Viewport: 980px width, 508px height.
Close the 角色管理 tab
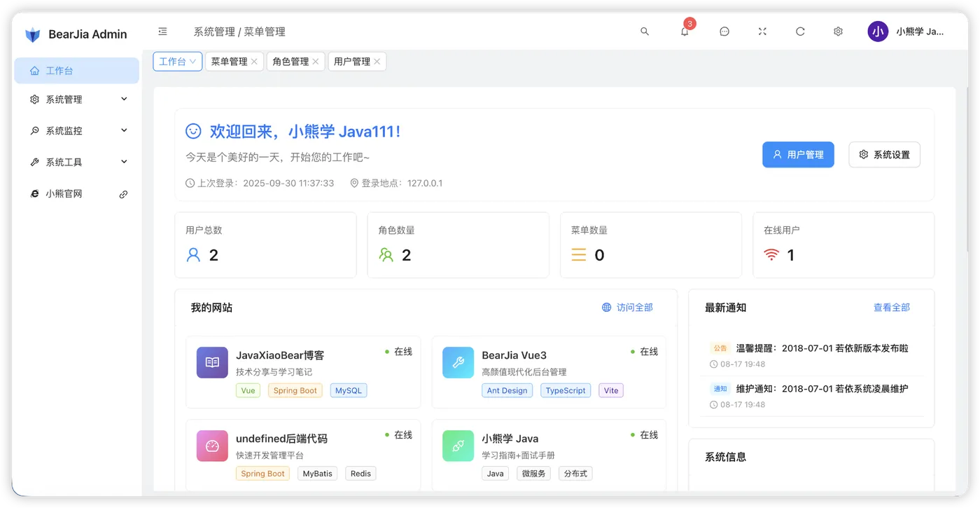pyautogui.click(x=316, y=62)
